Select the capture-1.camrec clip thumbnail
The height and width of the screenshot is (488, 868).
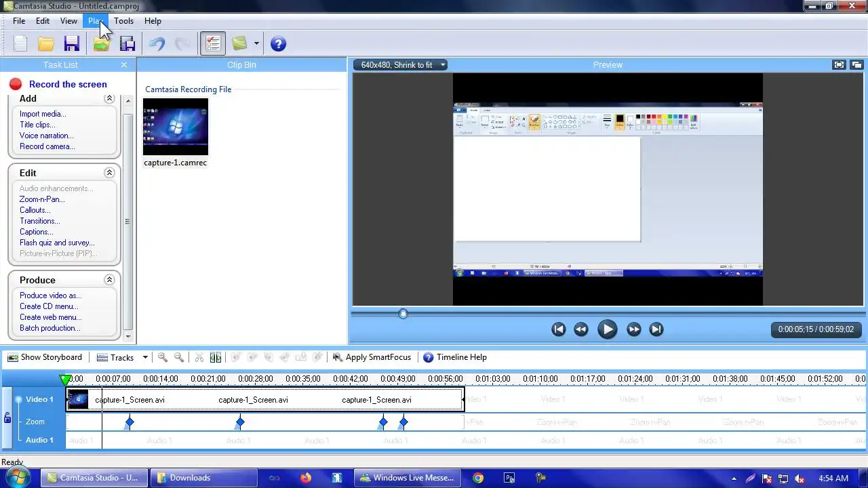(x=176, y=127)
